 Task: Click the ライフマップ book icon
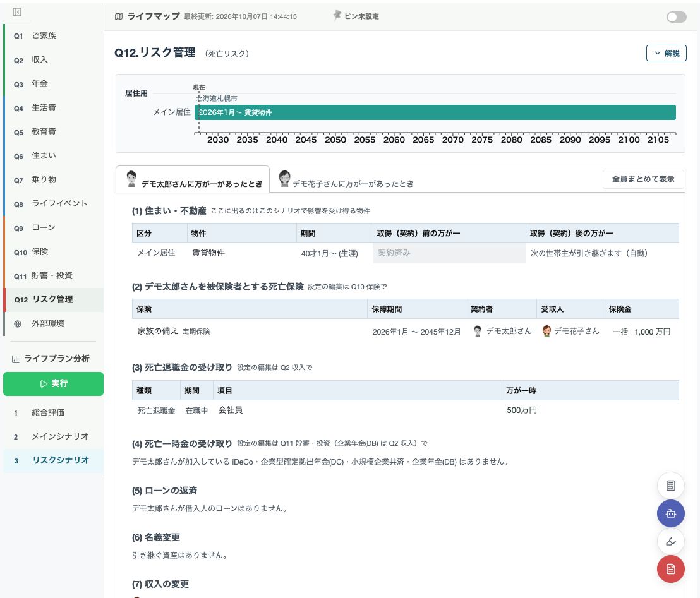119,16
